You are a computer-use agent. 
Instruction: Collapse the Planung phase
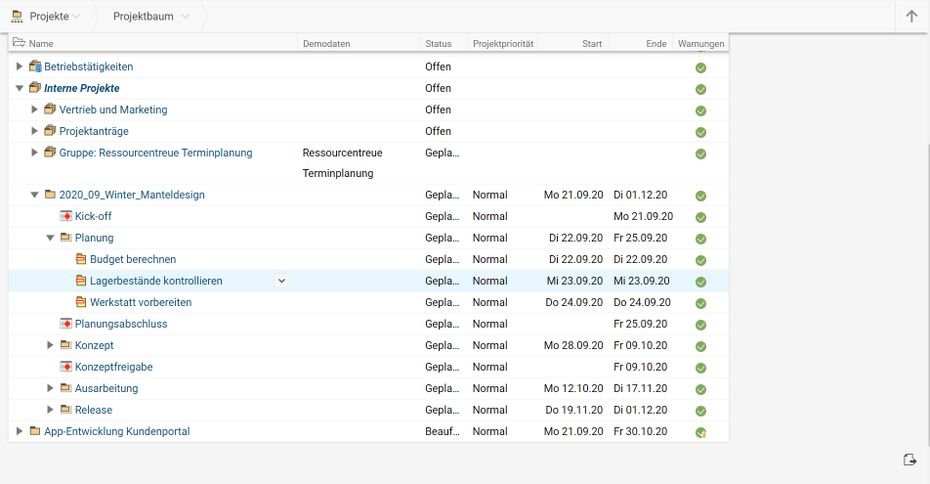pos(50,237)
